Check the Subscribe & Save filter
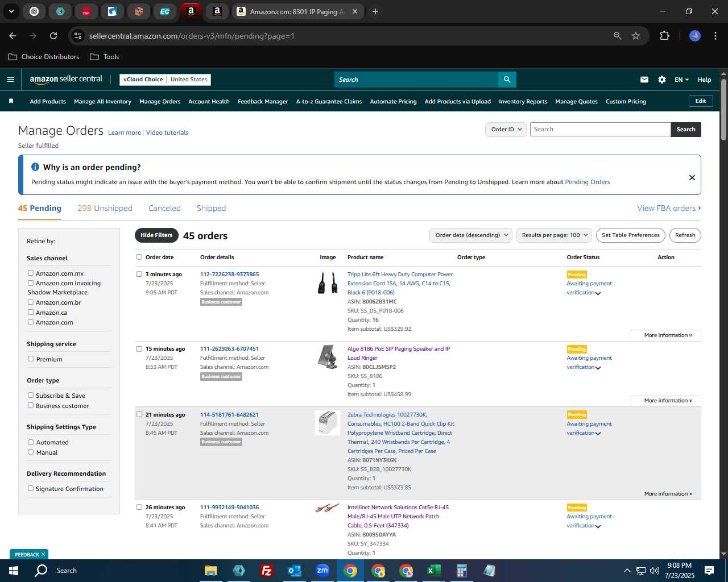The height and width of the screenshot is (582, 728). point(31,395)
